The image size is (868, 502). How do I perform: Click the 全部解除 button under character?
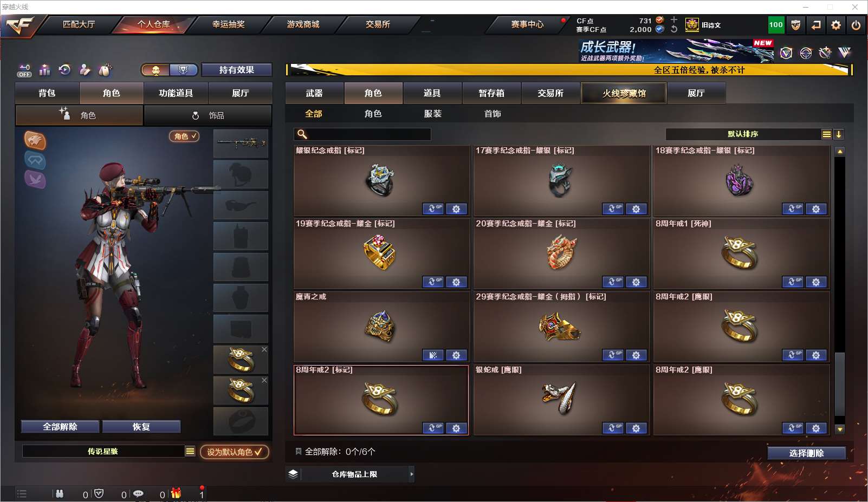pyautogui.click(x=60, y=427)
